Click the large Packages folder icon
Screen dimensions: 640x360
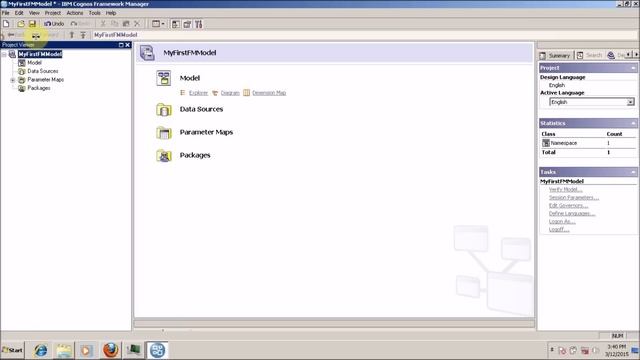pyautogui.click(x=164, y=156)
